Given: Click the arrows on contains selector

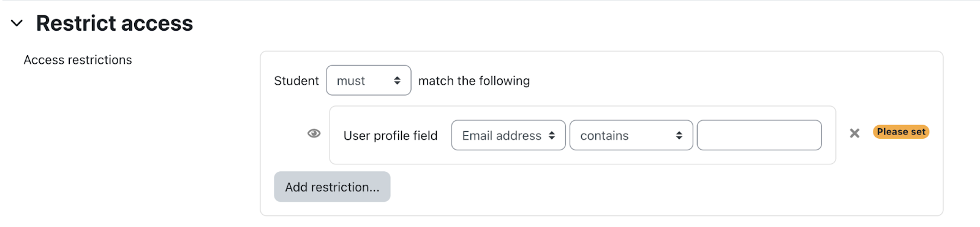Looking at the screenshot, I should pos(679,136).
